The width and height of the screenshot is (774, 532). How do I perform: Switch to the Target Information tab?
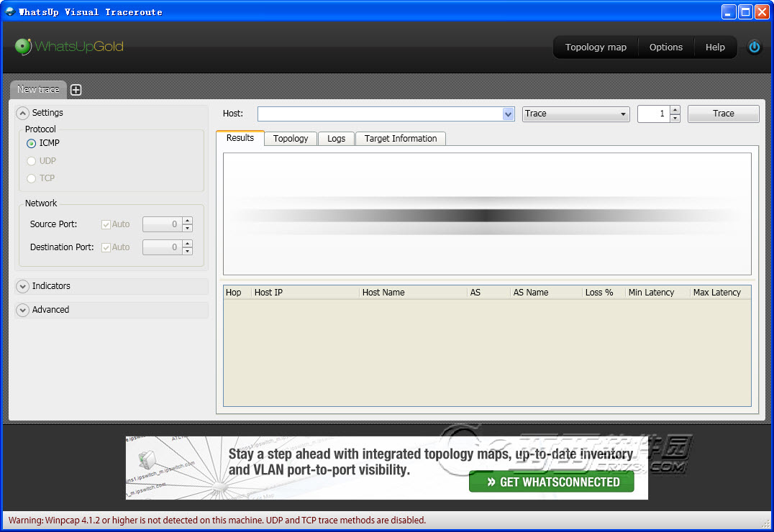[x=401, y=139]
